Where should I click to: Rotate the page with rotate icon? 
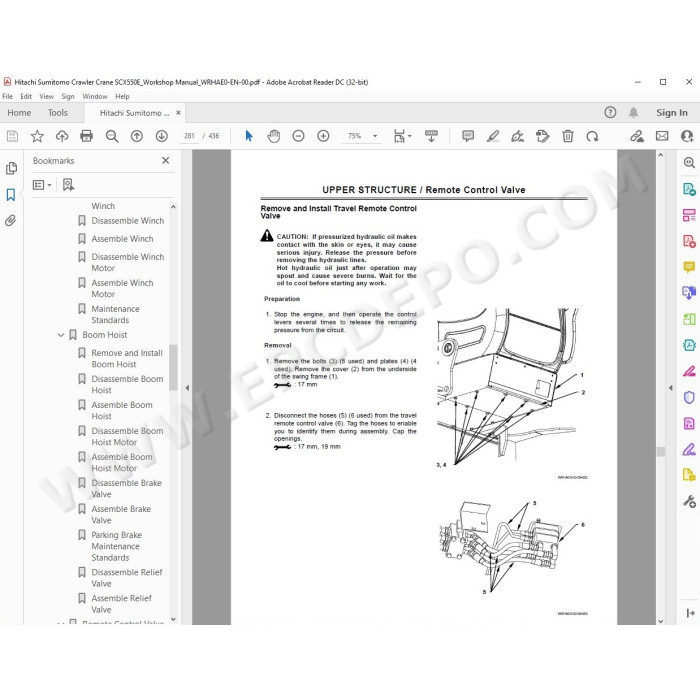click(x=592, y=136)
